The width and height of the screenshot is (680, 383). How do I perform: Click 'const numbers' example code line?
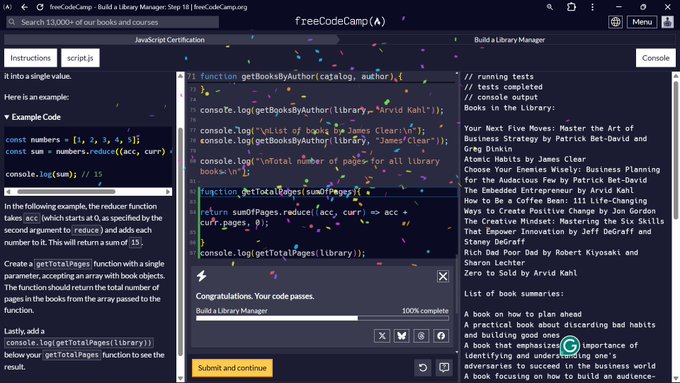(x=72, y=140)
